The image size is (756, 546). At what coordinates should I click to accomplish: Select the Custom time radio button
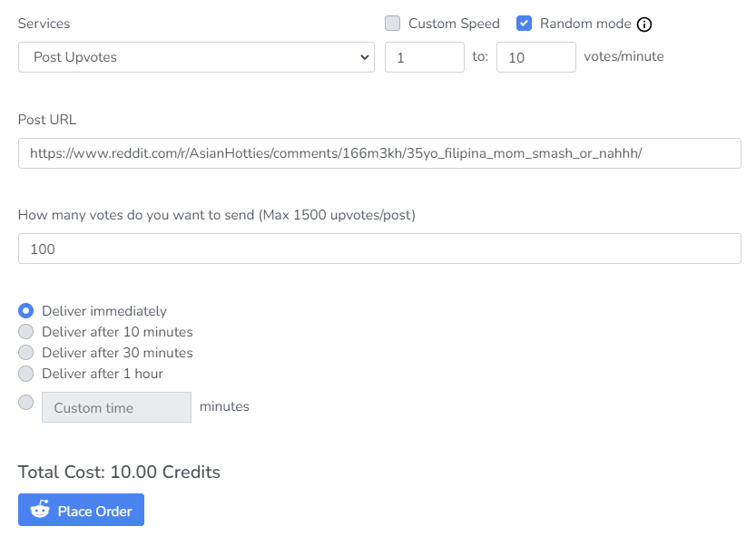(x=26, y=402)
